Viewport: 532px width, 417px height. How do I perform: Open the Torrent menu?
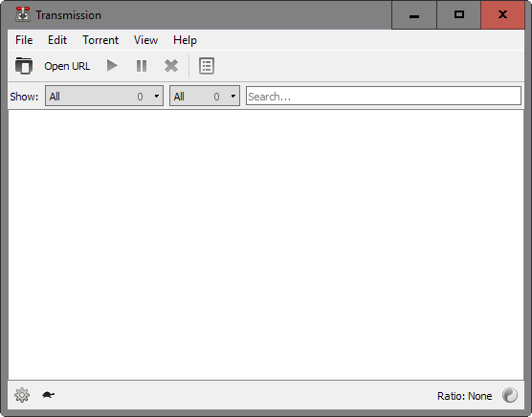(100, 40)
